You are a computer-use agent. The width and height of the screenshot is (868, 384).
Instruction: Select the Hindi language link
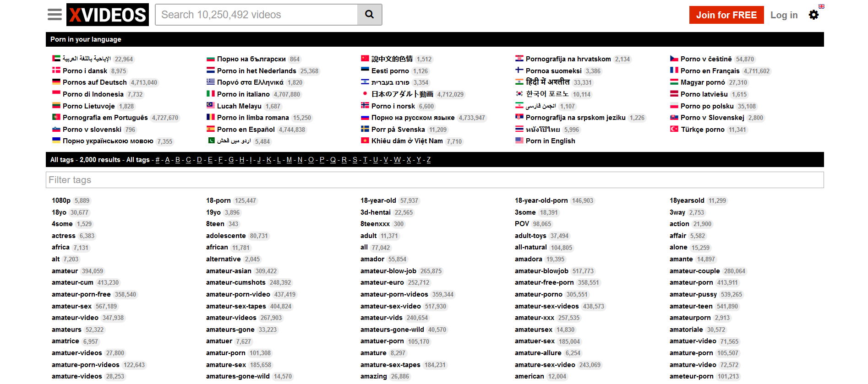[x=548, y=82]
